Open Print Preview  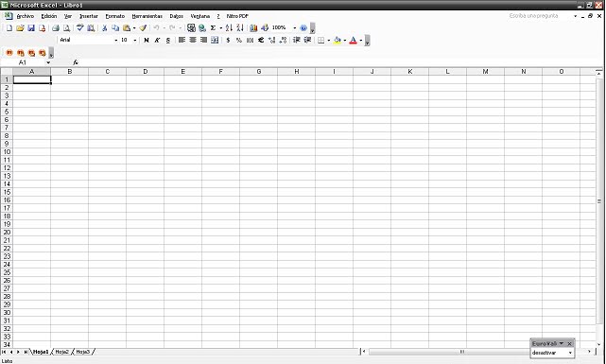(66, 27)
